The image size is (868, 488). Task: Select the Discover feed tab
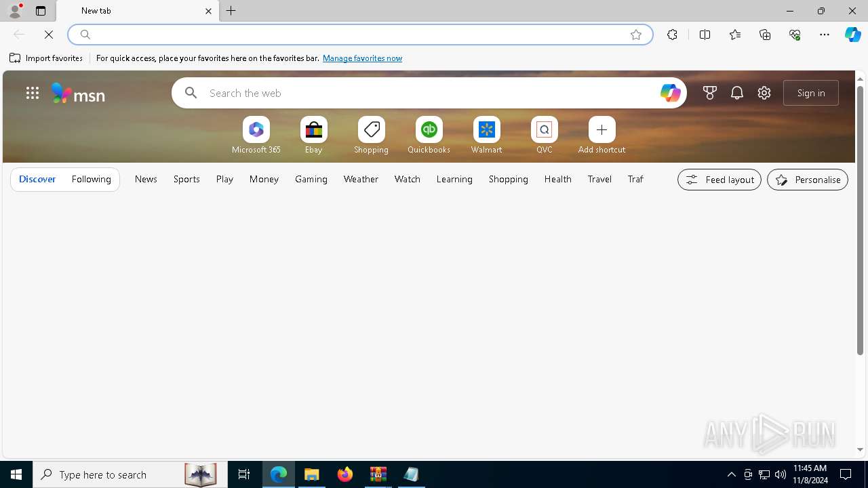(x=37, y=179)
